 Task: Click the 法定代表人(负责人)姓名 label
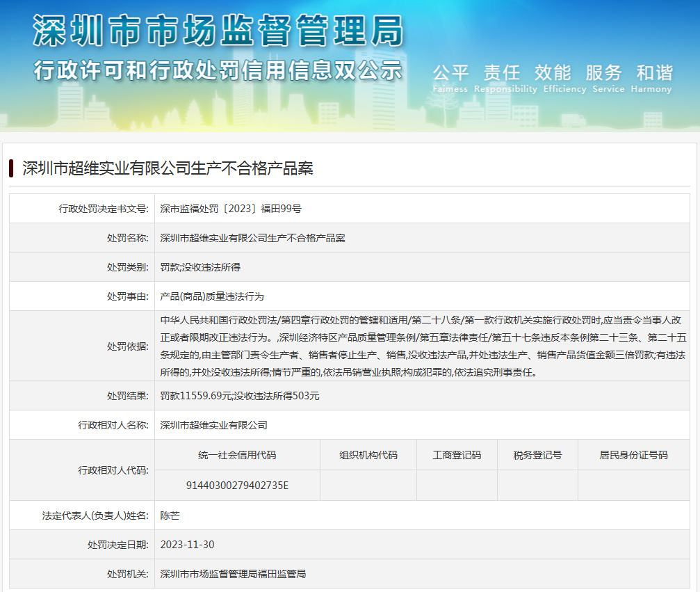pyautogui.click(x=95, y=515)
